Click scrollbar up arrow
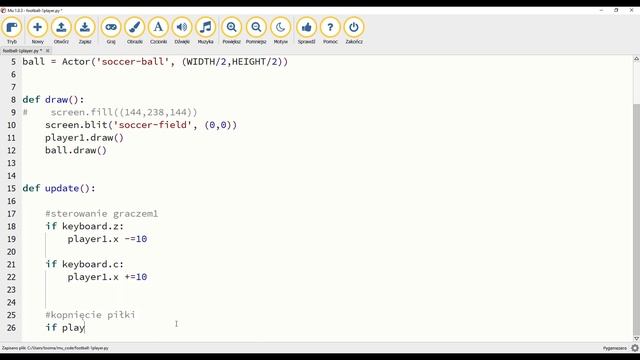Viewport: 640px width, 360px height. pos(636,59)
